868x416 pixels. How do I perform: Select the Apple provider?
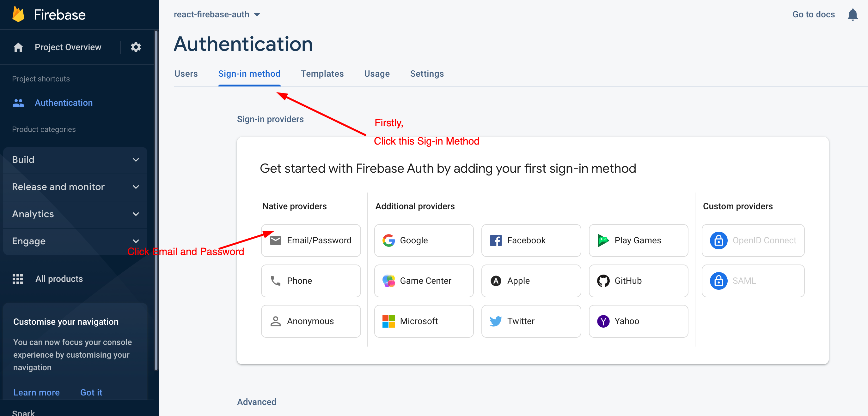(531, 281)
